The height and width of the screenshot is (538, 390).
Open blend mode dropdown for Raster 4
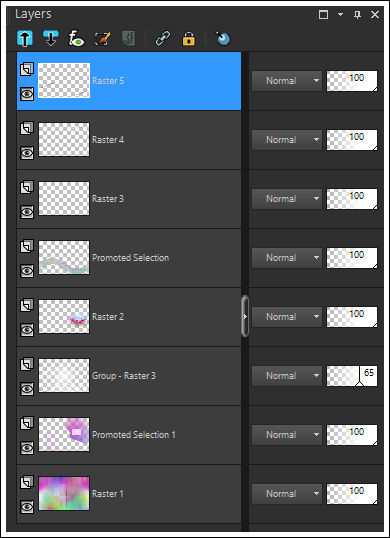[287, 140]
